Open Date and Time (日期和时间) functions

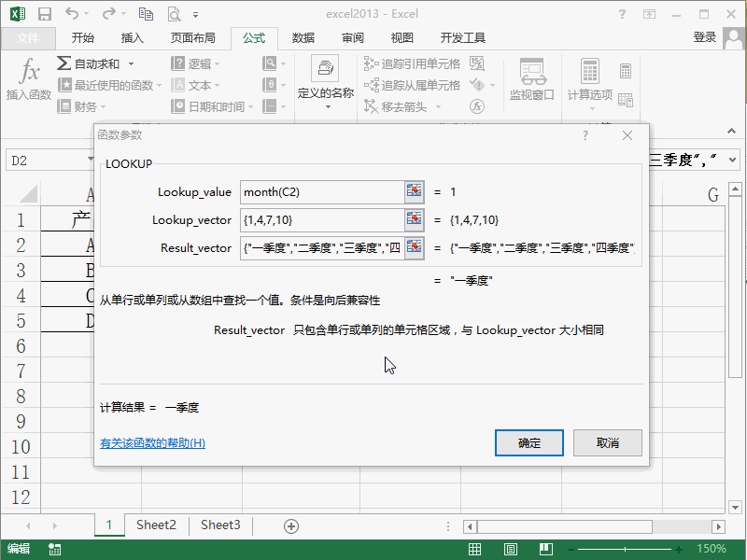[x=212, y=106]
